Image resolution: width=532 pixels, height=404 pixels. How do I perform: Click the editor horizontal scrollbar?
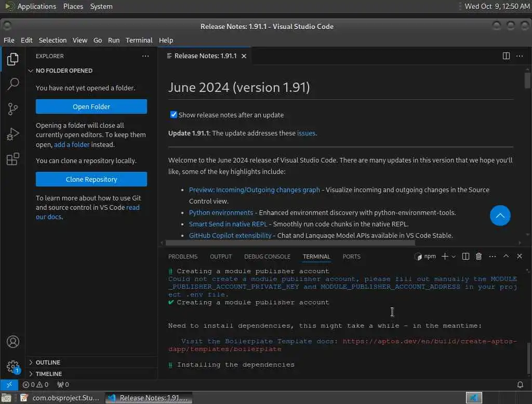(x=290, y=243)
